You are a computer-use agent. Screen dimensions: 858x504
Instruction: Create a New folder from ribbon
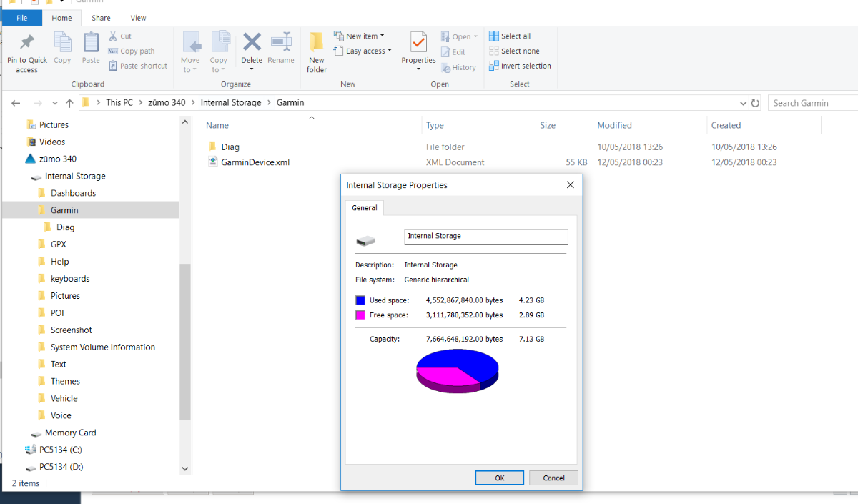[317, 52]
